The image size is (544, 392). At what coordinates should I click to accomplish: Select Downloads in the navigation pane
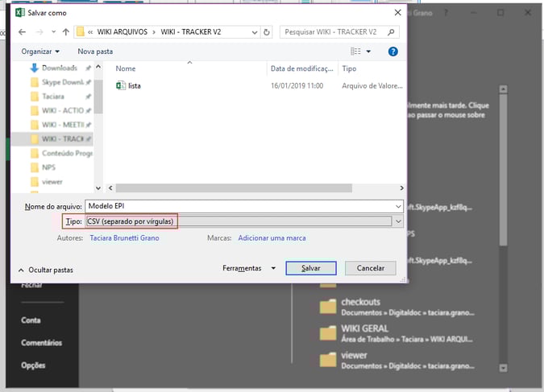pyautogui.click(x=59, y=68)
